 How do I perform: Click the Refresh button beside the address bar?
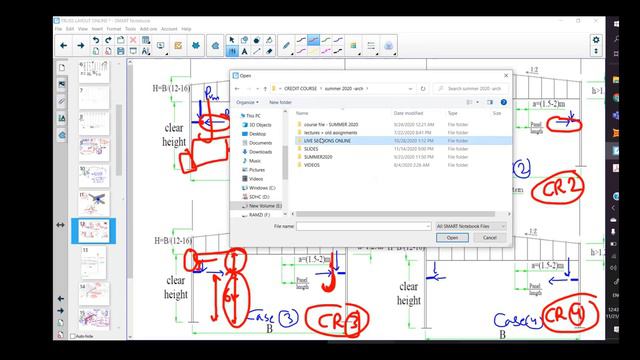(423, 89)
